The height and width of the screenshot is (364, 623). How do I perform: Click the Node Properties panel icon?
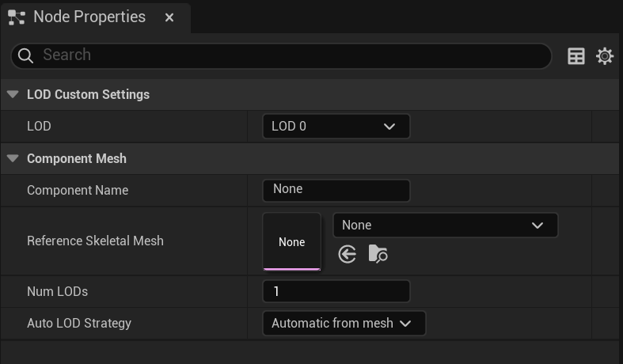coord(17,17)
